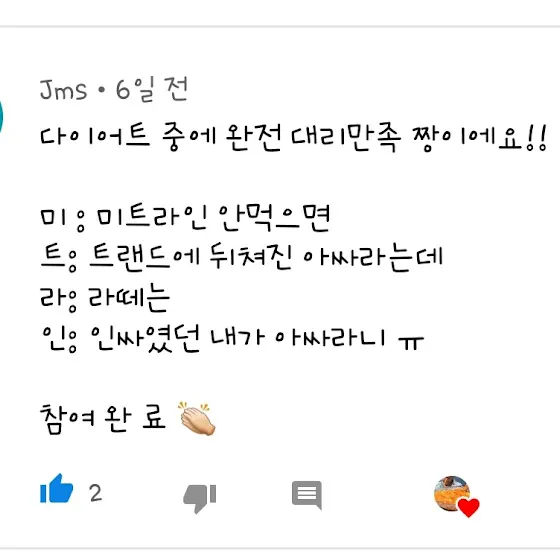Open commenter's teal profile picture at left edge
The height and width of the screenshot is (560, 560).
1,116
